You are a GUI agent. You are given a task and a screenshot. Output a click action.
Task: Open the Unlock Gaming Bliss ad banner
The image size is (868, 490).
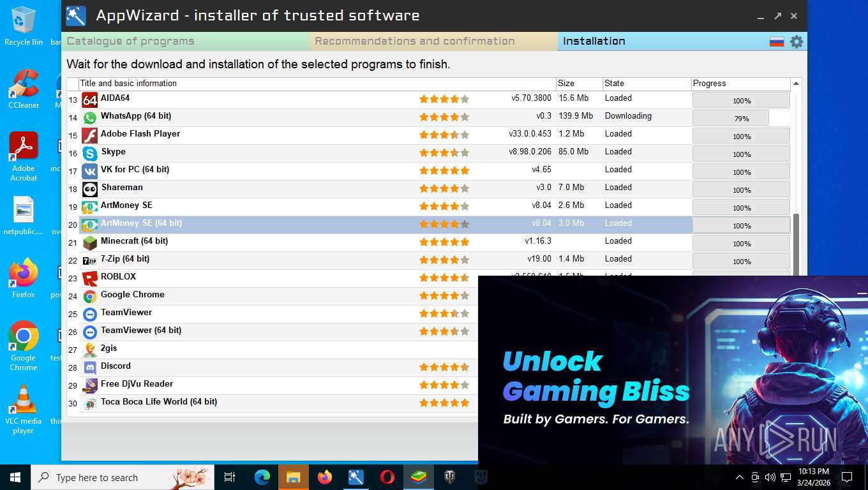tap(673, 370)
